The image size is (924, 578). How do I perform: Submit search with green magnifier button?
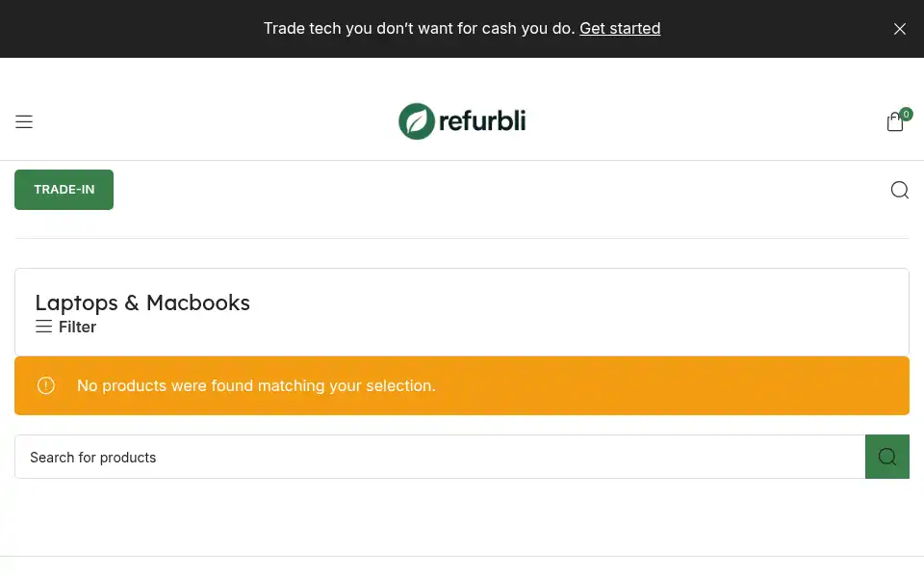886,457
